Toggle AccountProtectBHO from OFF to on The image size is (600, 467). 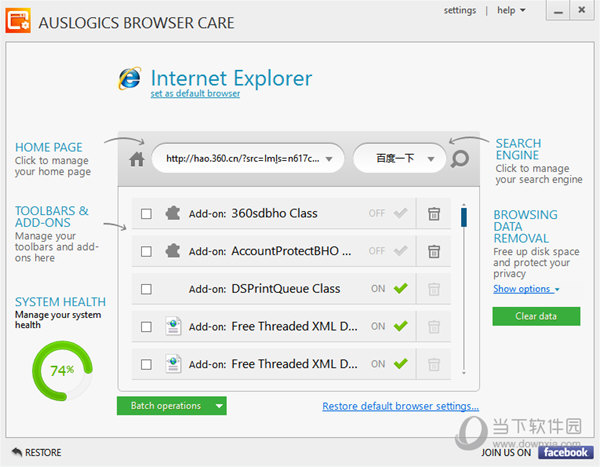pyautogui.click(x=388, y=251)
